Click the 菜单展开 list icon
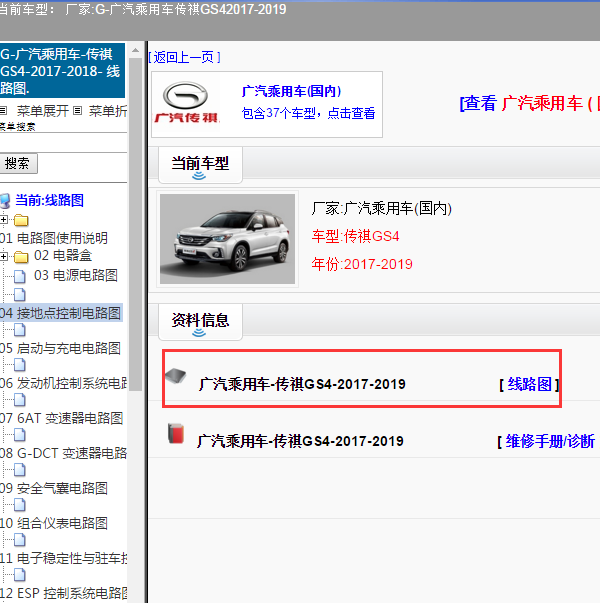The width and height of the screenshot is (600, 603). pyautogui.click(x=3, y=111)
